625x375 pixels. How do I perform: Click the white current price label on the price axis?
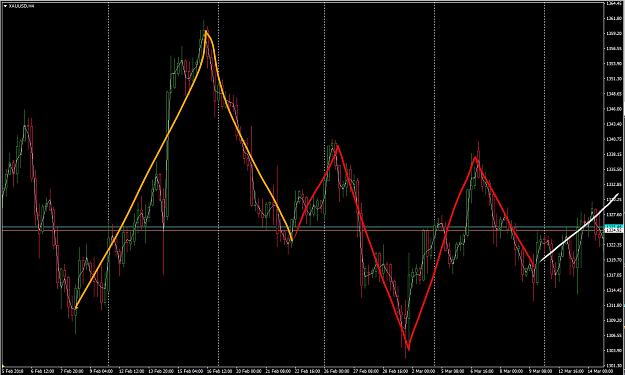tap(615, 231)
